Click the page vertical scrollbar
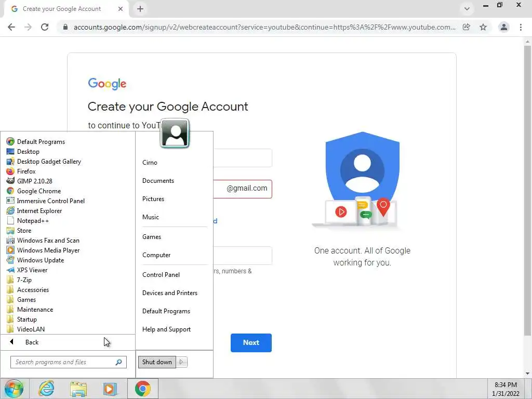This screenshot has height=399, width=532. (528, 190)
